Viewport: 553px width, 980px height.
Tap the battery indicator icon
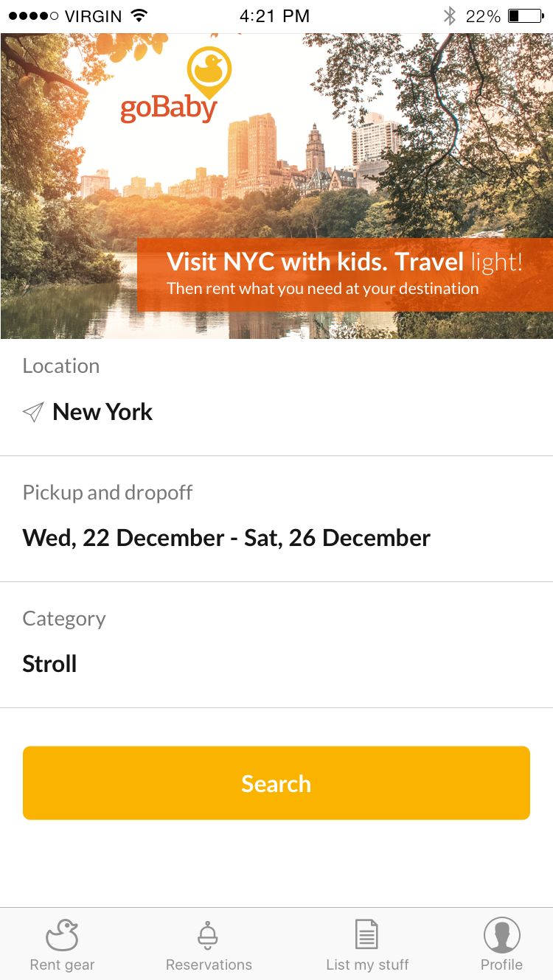[525, 16]
